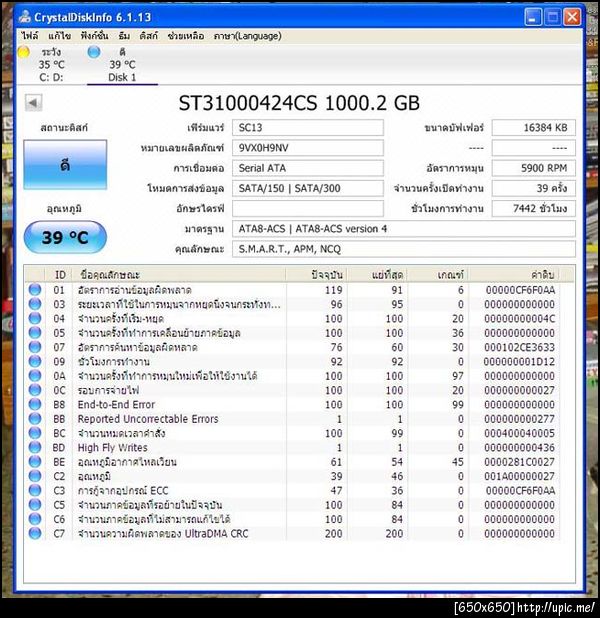This screenshot has height=618, width=600.
Task: Open the ช่วยเหลือ (Help) menu
Action: (x=186, y=36)
